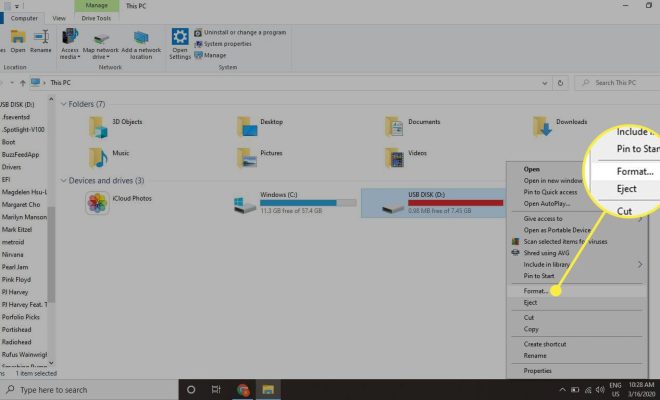The height and width of the screenshot is (400, 660).
Task: Open System properties from the ribbon
Action: tap(223, 44)
